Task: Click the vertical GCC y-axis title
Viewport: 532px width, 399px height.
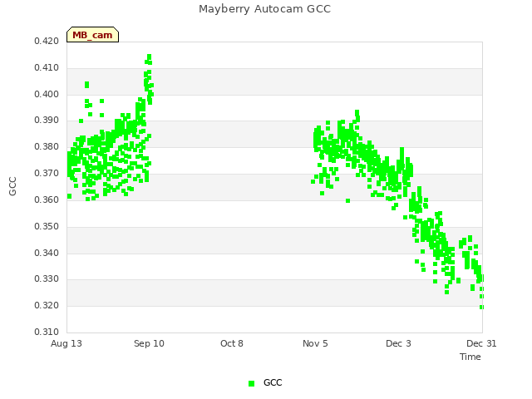Action: tap(12, 186)
